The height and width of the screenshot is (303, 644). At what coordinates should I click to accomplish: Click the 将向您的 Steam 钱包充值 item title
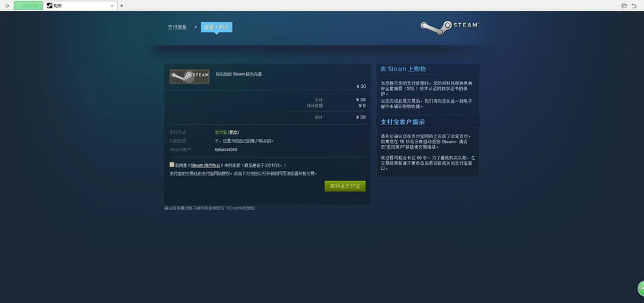click(239, 74)
